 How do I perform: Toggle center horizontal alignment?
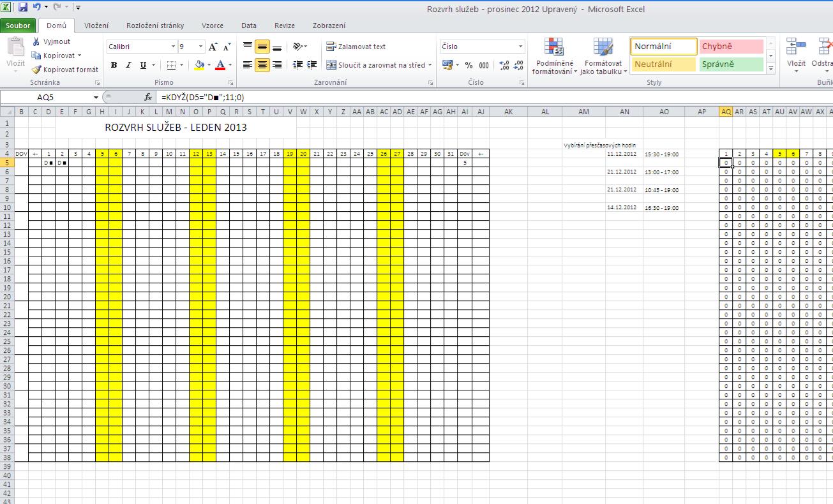tap(262, 65)
